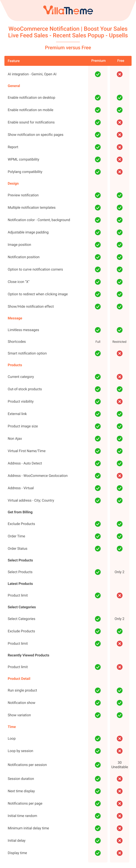Click the red cross for AI integration Free
Image resolution: width=136 pixels, height=868 pixels.
pyautogui.click(x=119, y=74)
